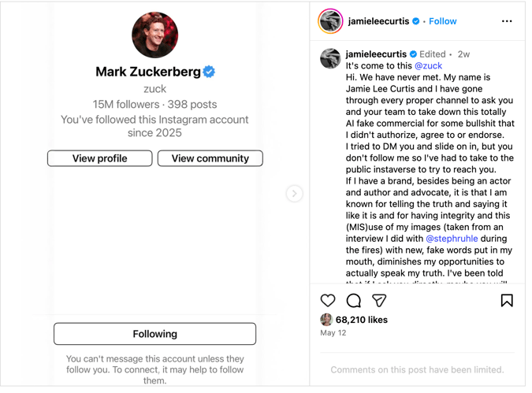Open the @zuck mention link
The height and width of the screenshot is (393, 532).
pyautogui.click(x=428, y=66)
